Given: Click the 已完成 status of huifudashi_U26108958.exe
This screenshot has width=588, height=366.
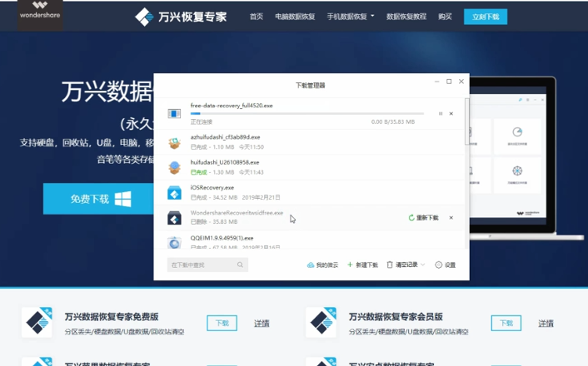Looking at the screenshot, I should [x=199, y=172].
